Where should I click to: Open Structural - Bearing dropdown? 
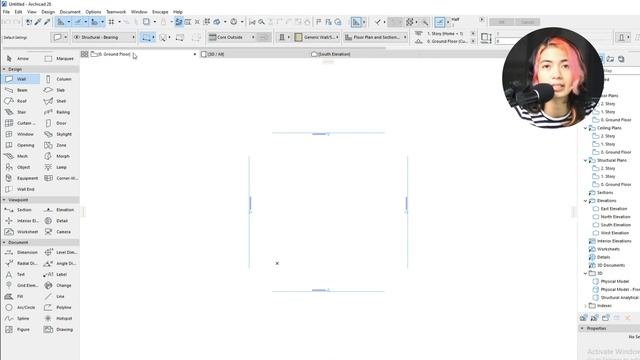coord(104,37)
